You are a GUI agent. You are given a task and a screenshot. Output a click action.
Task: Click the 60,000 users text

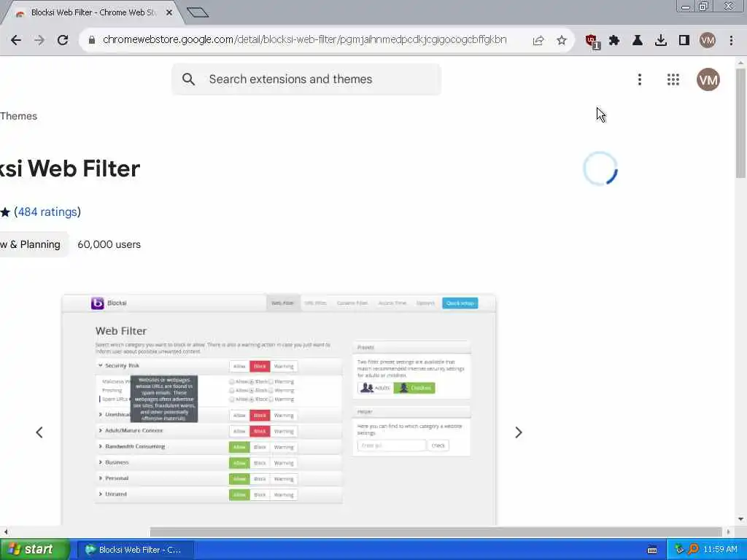click(109, 244)
